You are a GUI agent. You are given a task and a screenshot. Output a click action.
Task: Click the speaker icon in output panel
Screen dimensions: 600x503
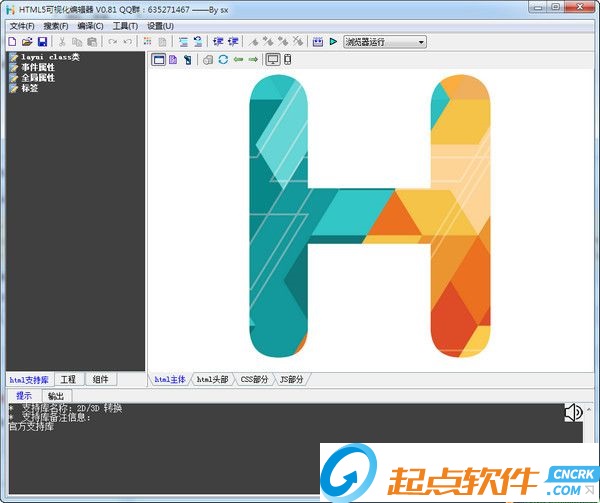573,412
